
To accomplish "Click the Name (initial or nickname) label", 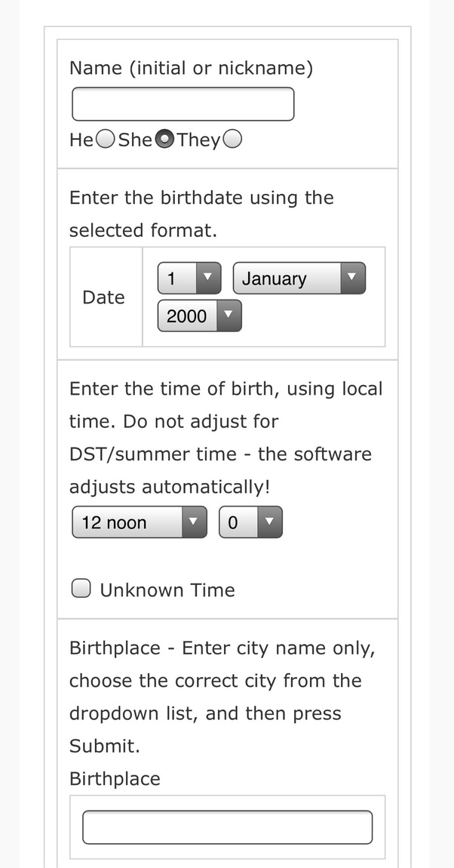I will [191, 68].
